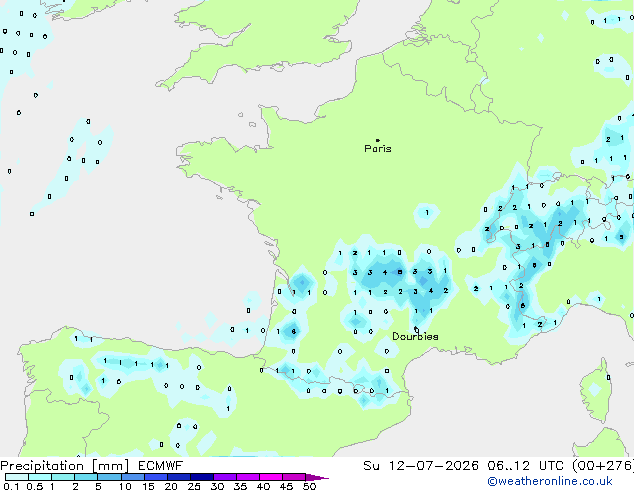Click the legend label '0.1'
Image resolution: width=634 pixels, height=490 pixels.
point(11,486)
